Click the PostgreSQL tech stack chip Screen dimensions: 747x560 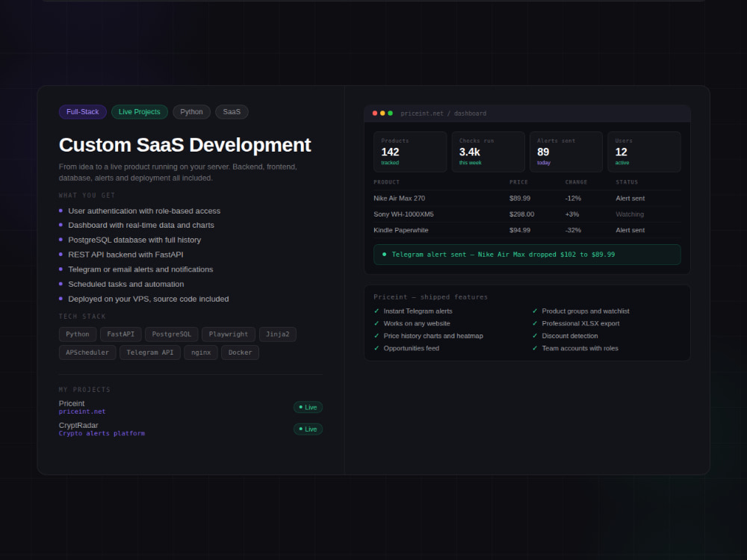[x=172, y=335]
